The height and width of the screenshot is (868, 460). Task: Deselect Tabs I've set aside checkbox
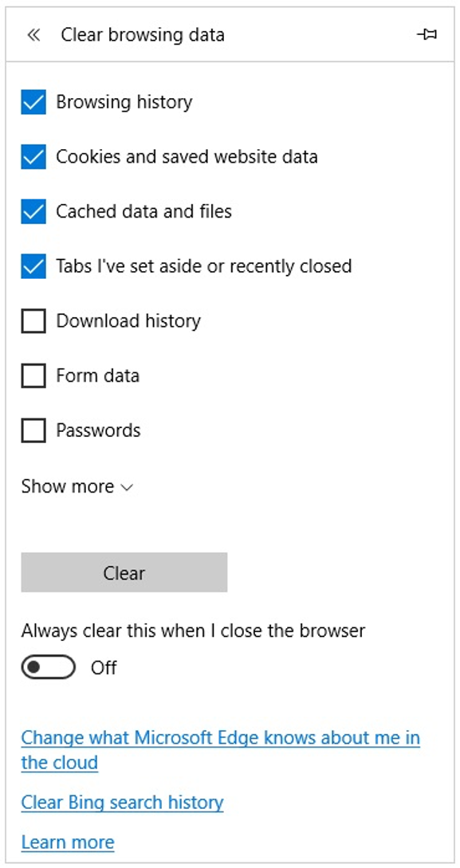[x=33, y=266]
